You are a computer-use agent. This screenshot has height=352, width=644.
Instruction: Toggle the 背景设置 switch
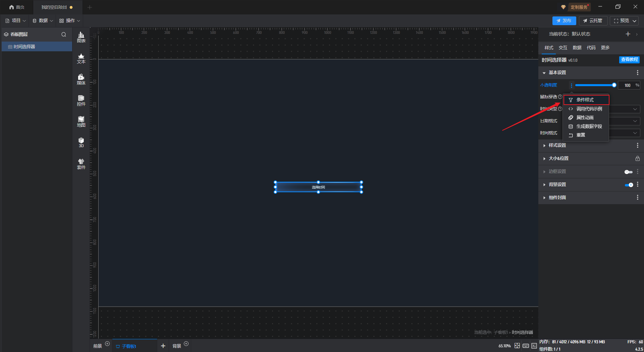[x=629, y=185]
